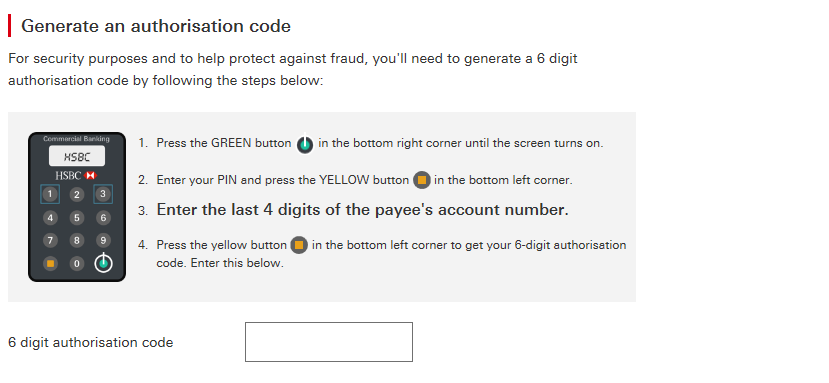Click keypad digit 9 on the device

[103, 240]
